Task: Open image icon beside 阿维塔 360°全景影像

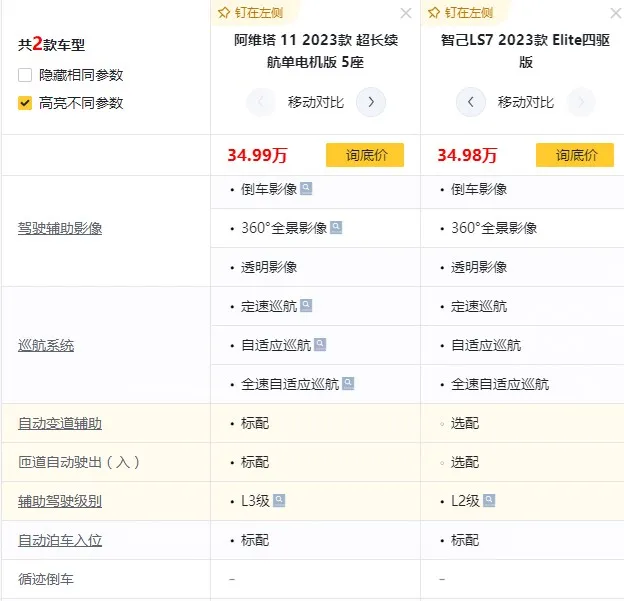Action: [x=336, y=227]
